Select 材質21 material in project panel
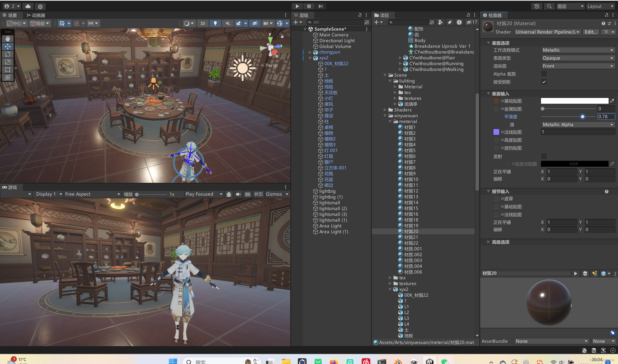 (x=411, y=237)
